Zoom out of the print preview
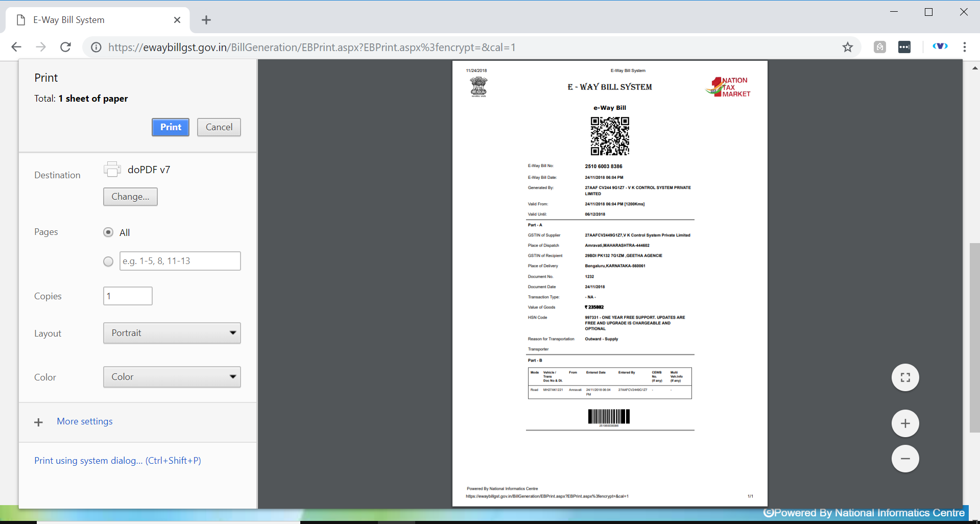Viewport: 980px width, 524px height. pos(905,459)
